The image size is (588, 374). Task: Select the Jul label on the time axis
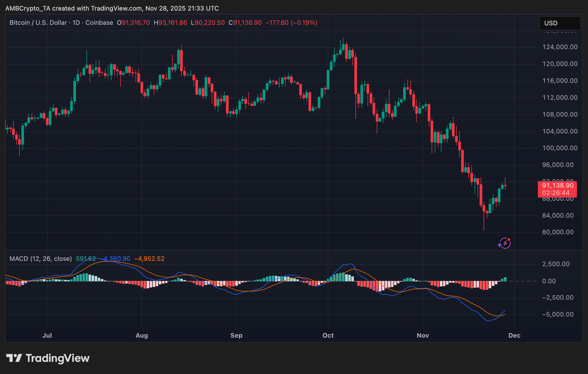(x=47, y=335)
